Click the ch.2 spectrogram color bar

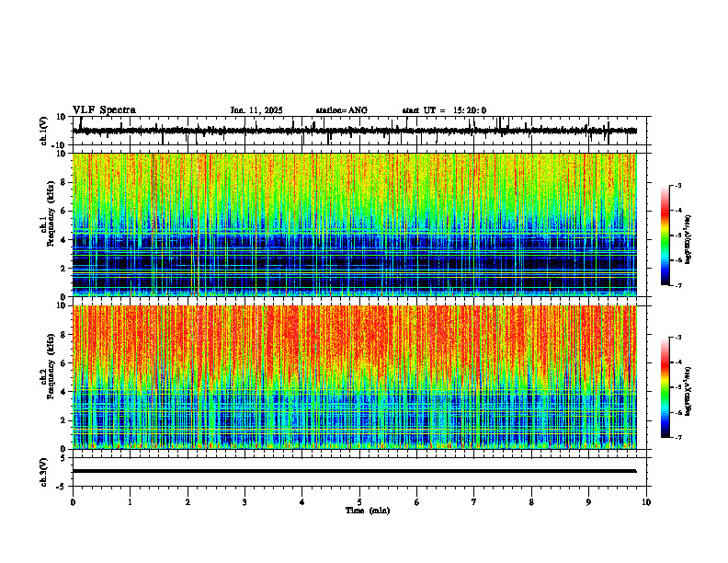(665, 387)
